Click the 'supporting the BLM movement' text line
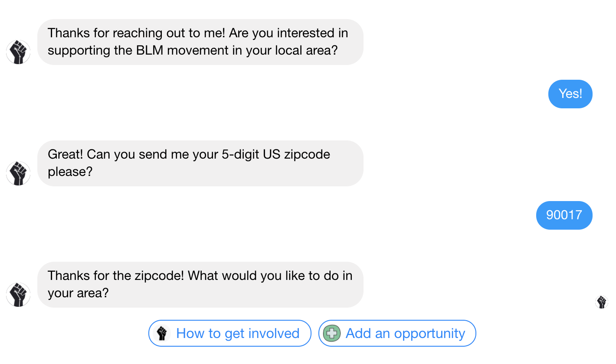 pyautogui.click(x=193, y=50)
